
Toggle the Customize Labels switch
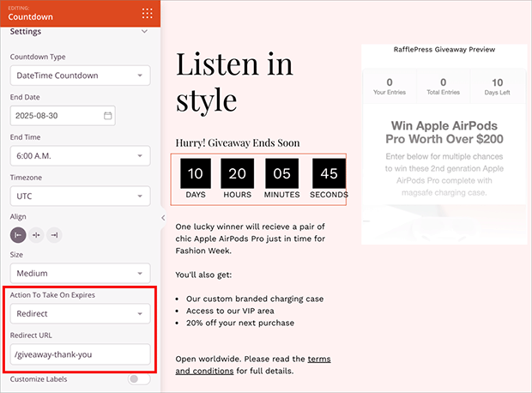click(139, 378)
